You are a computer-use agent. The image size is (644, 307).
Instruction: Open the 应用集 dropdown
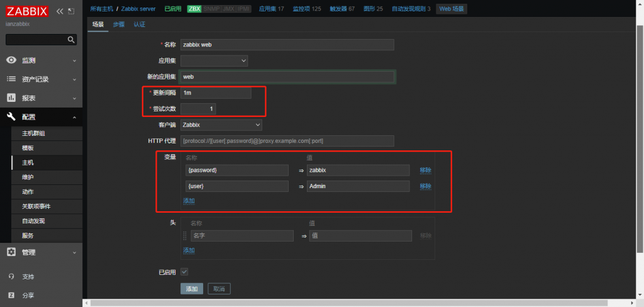point(214,61)
